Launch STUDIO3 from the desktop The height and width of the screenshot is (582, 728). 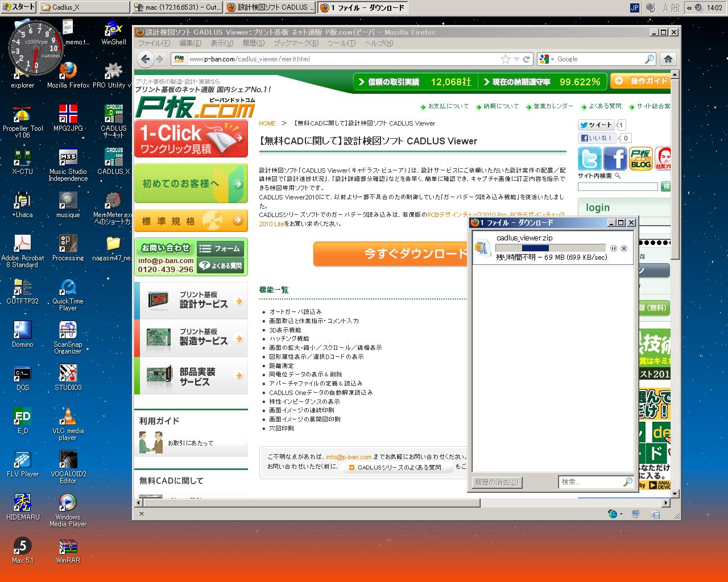68,377
